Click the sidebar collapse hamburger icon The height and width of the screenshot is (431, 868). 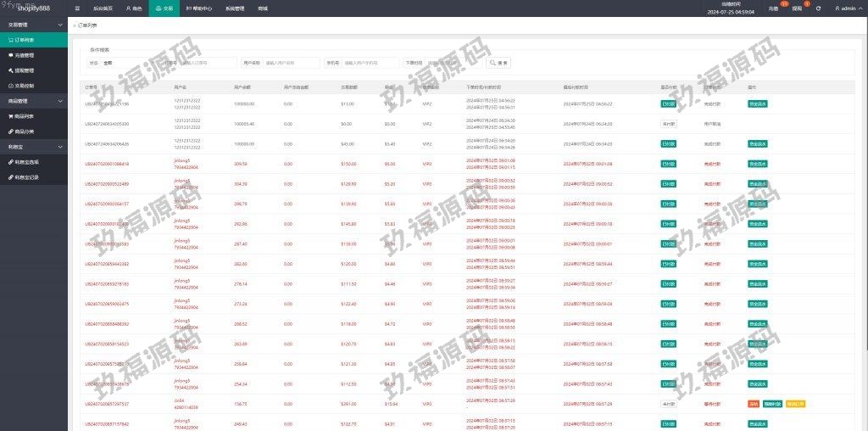pos(78,8)
